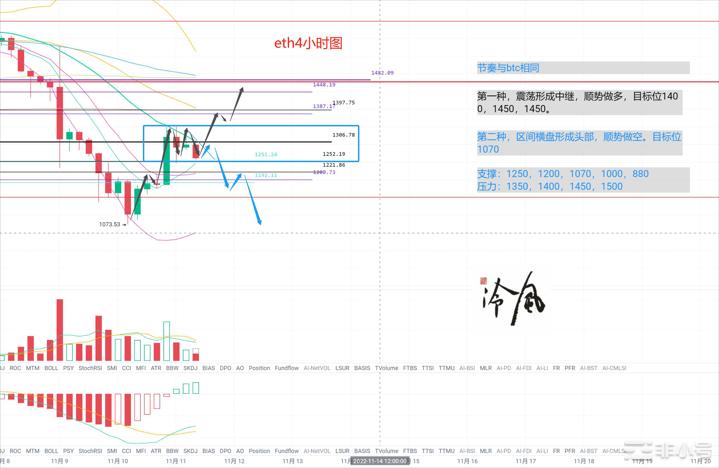Click the '11月 12' date on time axis
This screenshot has height=468, width=719.
click(234, 461)
